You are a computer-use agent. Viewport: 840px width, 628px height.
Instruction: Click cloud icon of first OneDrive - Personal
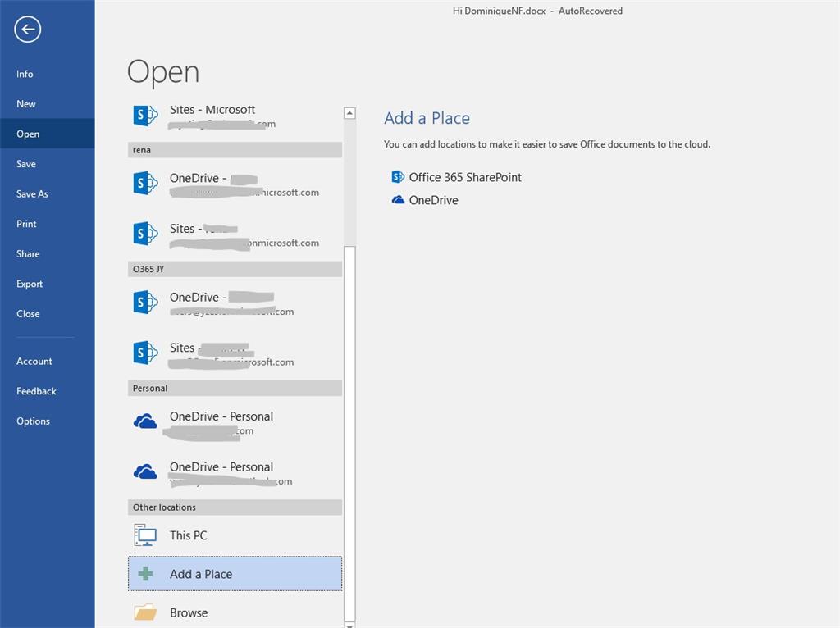pos(145,422)
